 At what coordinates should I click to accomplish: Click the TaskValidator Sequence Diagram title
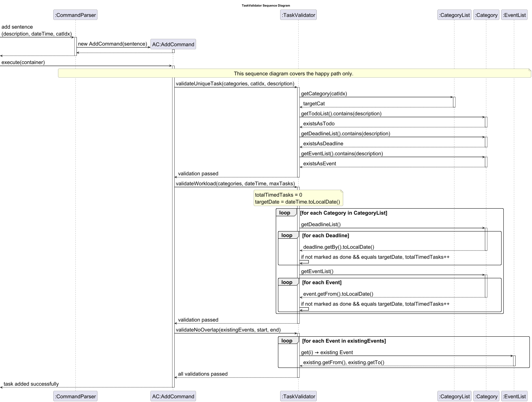click(266, 5)
